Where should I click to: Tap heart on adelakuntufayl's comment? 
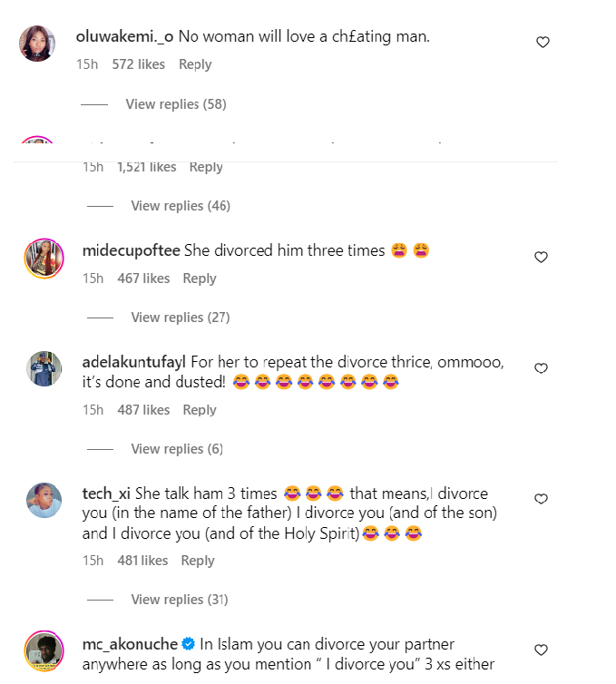coord(541,368)
